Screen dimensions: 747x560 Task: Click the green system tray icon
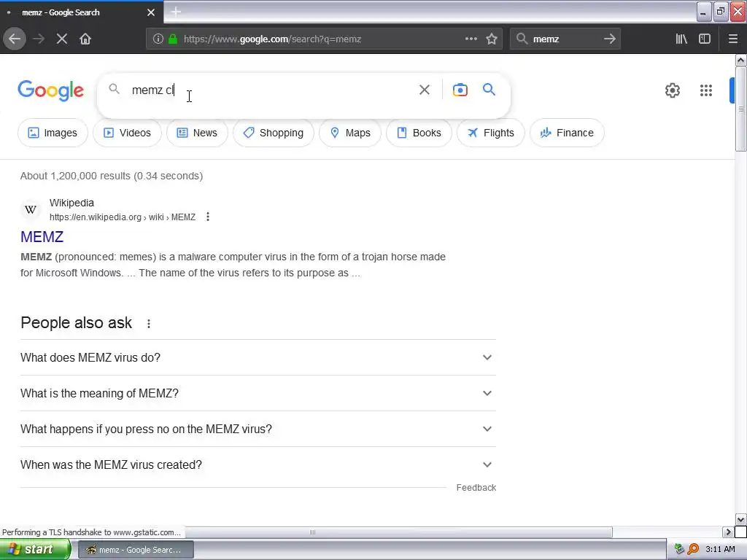(679, 549)
